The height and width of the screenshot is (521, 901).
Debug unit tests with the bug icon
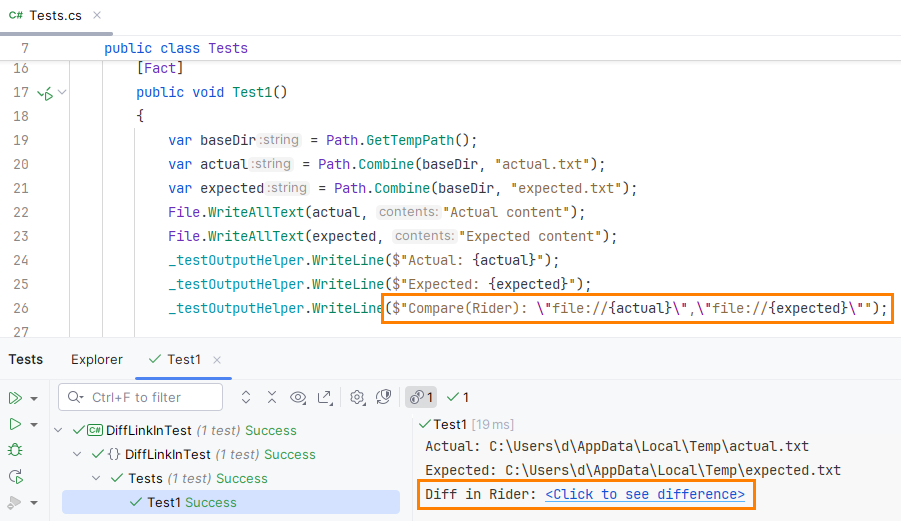(x=15, y=450)
